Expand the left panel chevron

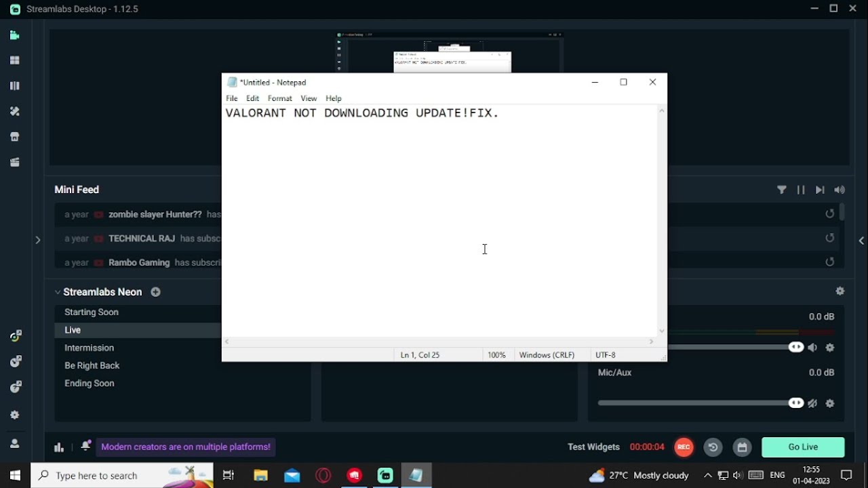tap(38, 240)
